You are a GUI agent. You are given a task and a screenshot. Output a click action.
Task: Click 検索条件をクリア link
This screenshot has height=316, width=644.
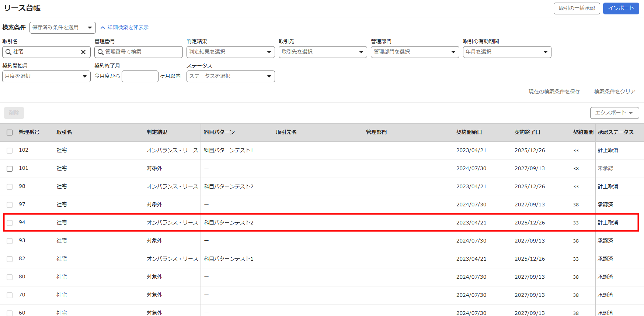click(615, 92)
